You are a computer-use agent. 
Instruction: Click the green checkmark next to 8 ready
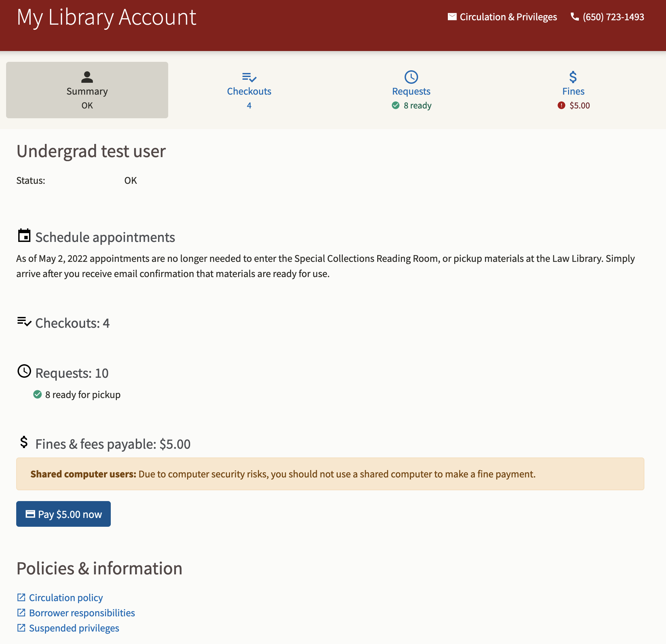(x=395, y=105)
